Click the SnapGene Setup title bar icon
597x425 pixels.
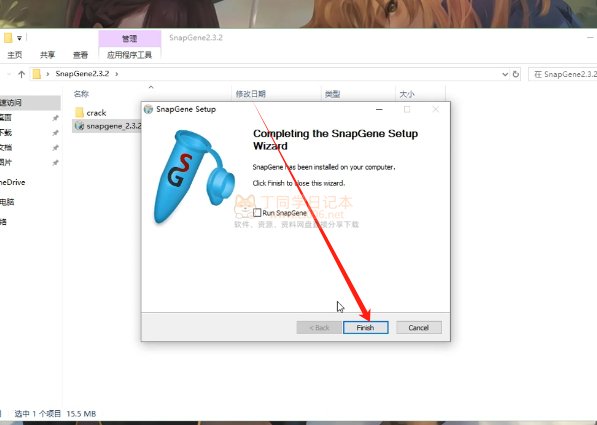[x=148, y=109]
